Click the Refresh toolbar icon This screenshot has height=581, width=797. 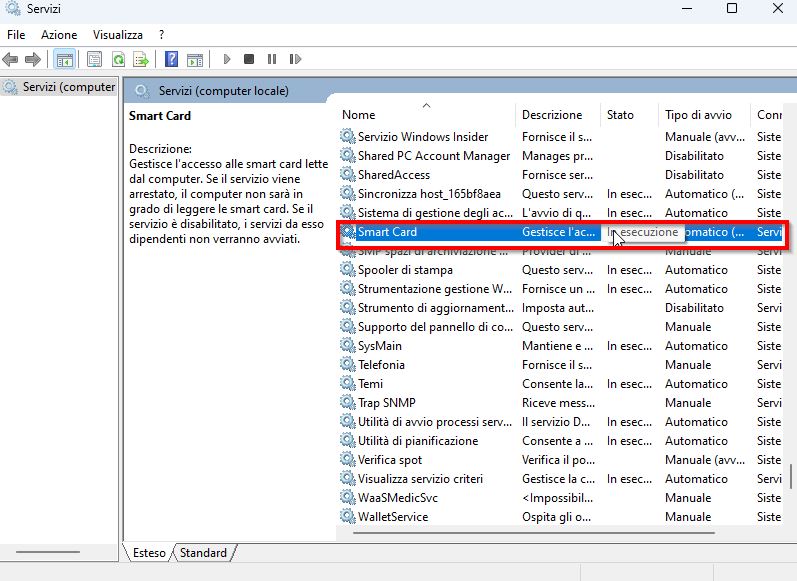(118, 60)
